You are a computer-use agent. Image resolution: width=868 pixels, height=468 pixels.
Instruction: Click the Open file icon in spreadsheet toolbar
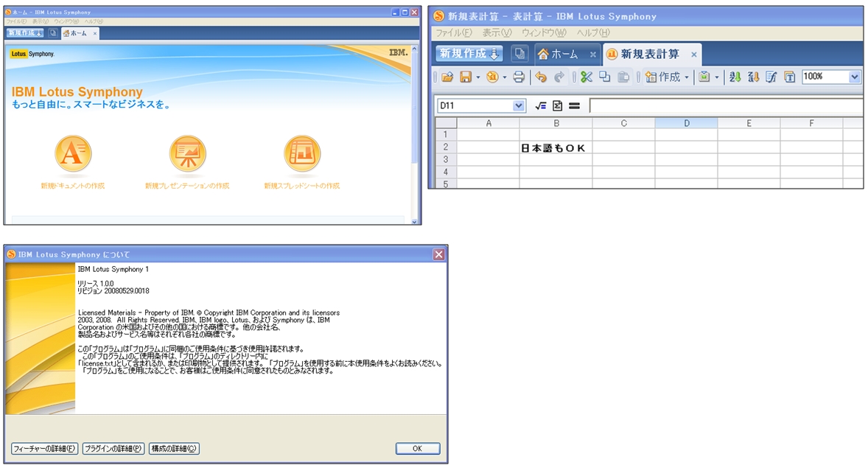point(447,77)
